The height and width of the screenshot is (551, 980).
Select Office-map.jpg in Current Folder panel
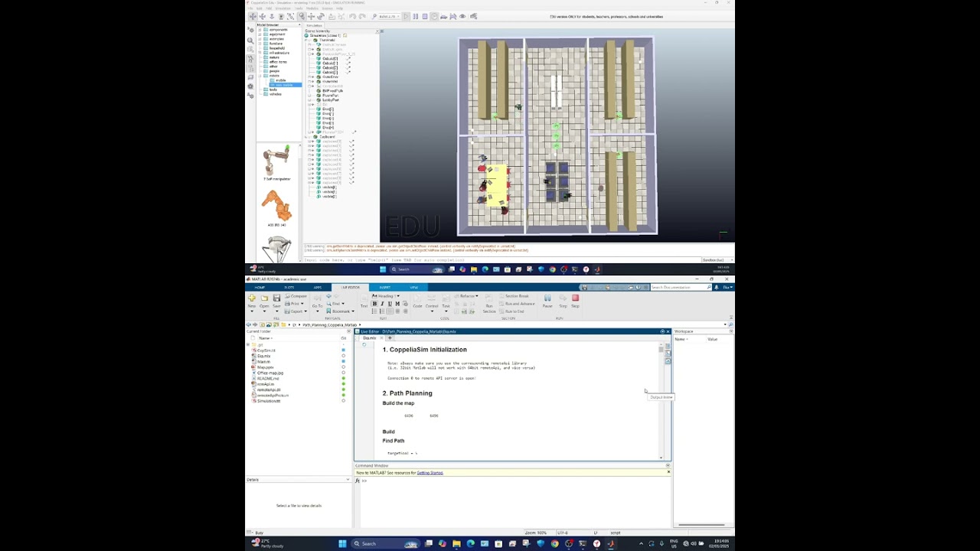[x=269, y=373]
